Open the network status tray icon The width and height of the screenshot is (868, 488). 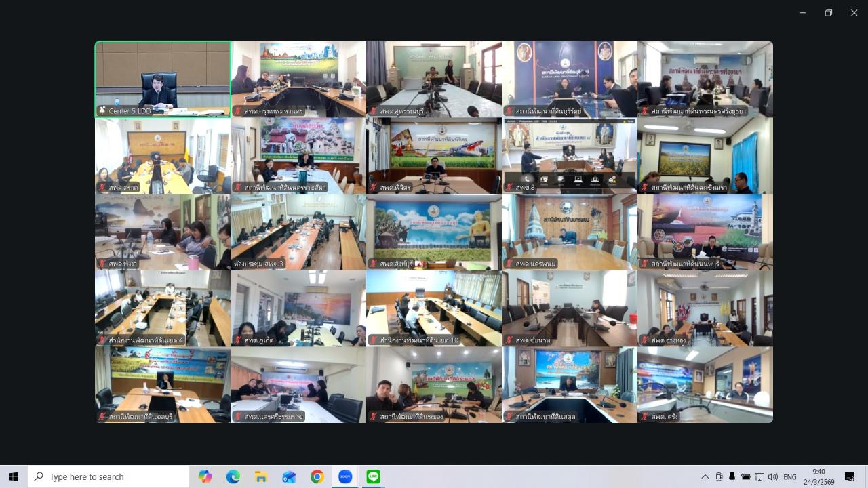[x=759, y=476]
